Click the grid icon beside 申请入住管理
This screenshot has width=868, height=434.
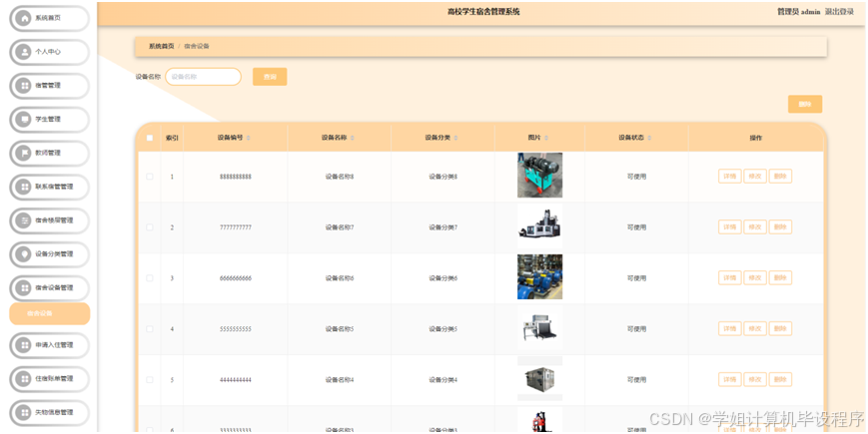click(x=23, y=345)
